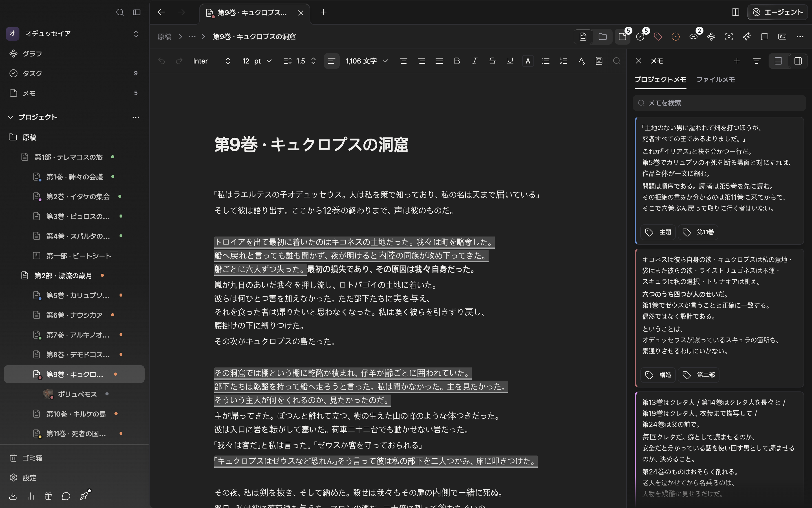Viewport: 812px width, 508px height.
Task: Open the 1,106 文字 count dropdown
Action: tap(367, 61)
